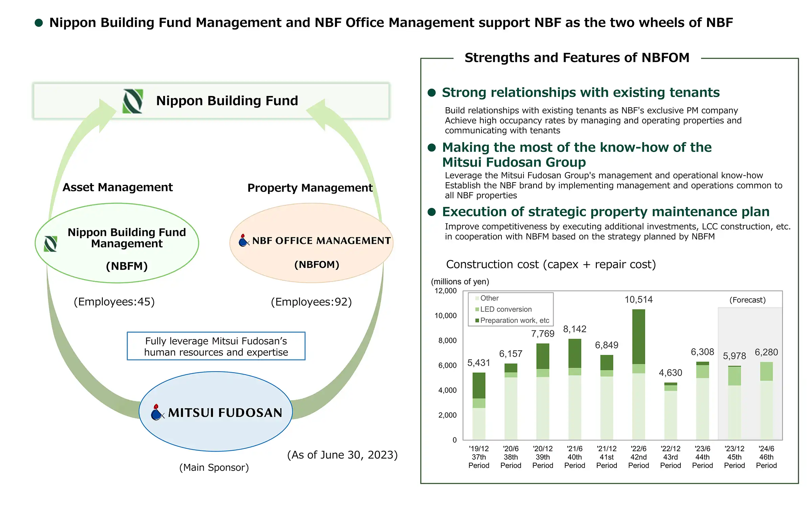The height and width of the screenshot is (505, 812).
Task: Click the 6,308 bar value label
Action: click(702, 352)
